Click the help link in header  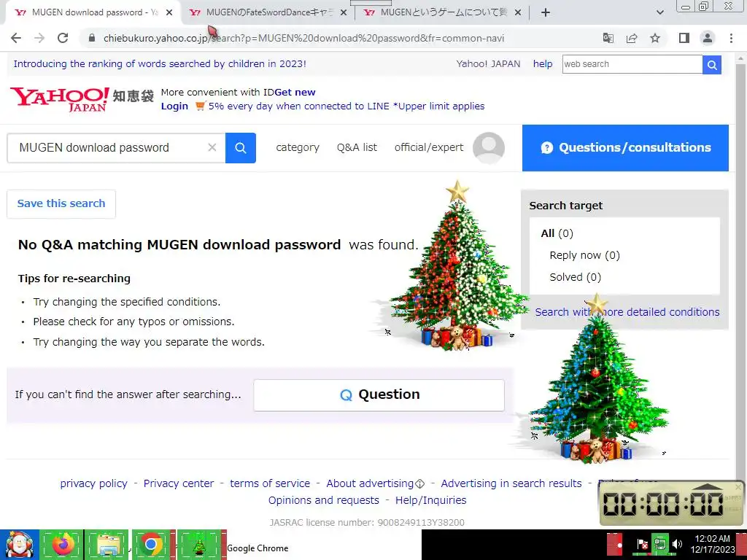(543, 64)
